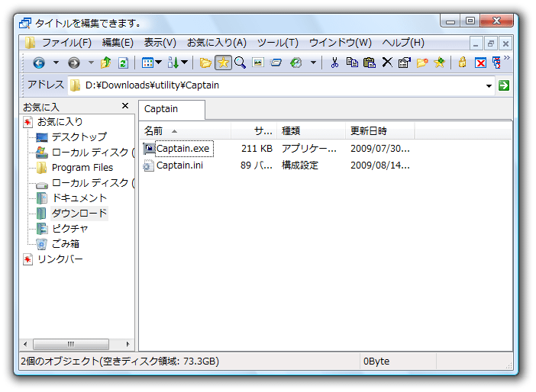This screenshot has width=536, height=392.
Task: Sort by サ... size column header
Action: [253, 131]
